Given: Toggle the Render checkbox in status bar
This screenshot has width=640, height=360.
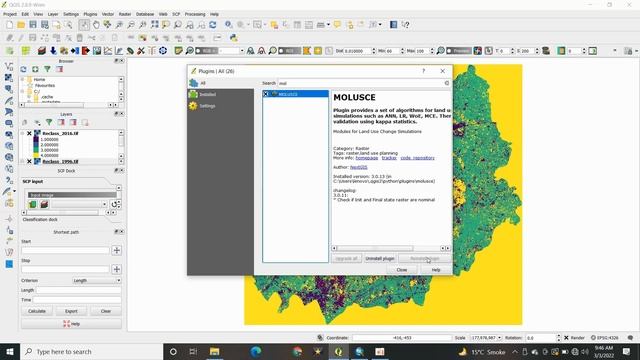Looking at the screenshot, I should coord(566,338).
